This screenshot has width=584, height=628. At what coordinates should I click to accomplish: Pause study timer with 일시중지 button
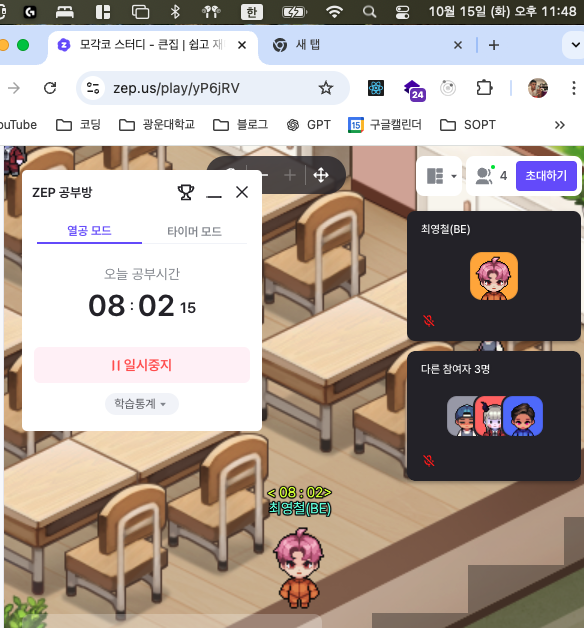tap(142, 365)
